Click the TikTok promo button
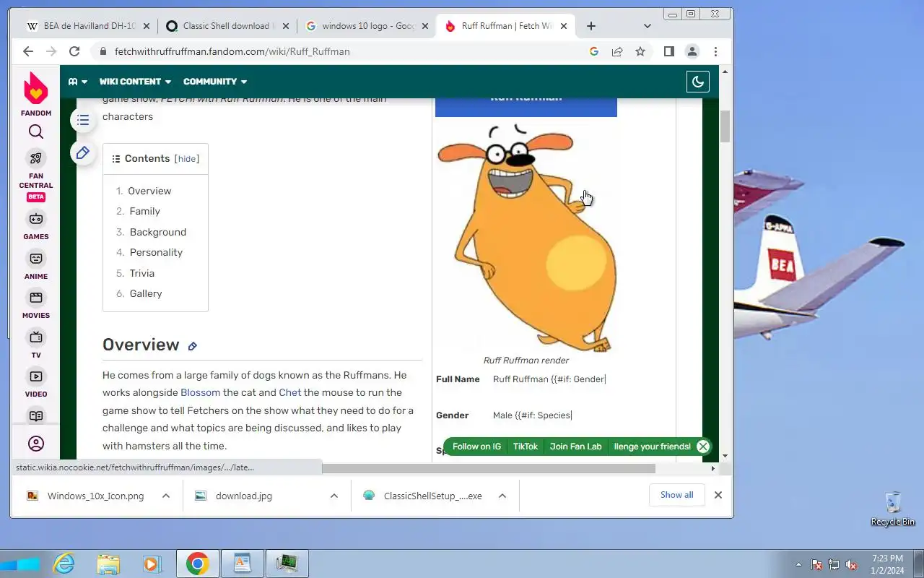The image size is (924, 578). click(x=526, y=447)
